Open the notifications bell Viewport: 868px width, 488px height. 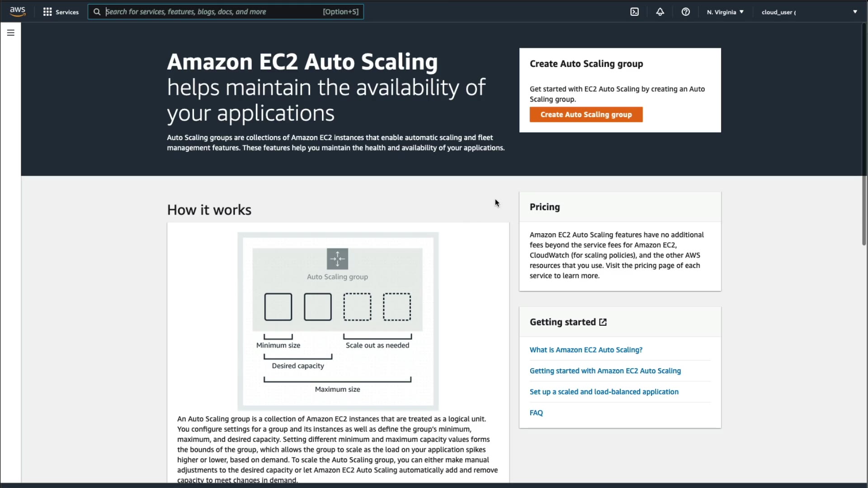tap(660, 12)
